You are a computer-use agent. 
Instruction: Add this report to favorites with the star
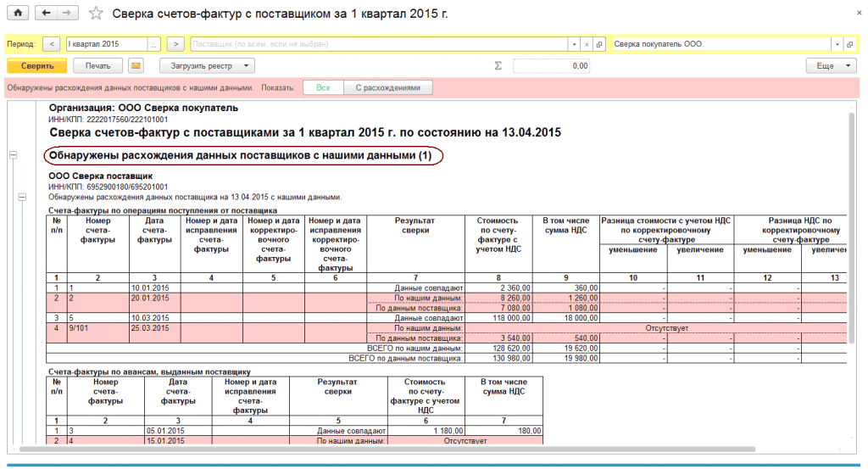tap(97, 14)
